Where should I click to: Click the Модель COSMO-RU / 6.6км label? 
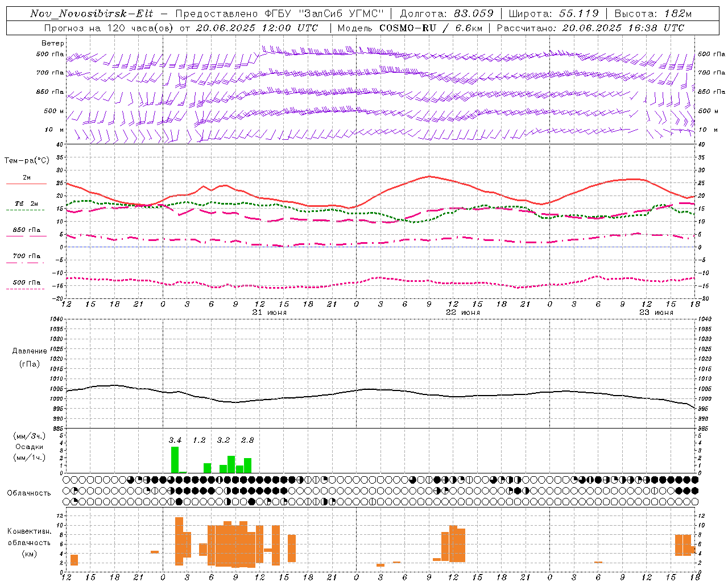409,28
